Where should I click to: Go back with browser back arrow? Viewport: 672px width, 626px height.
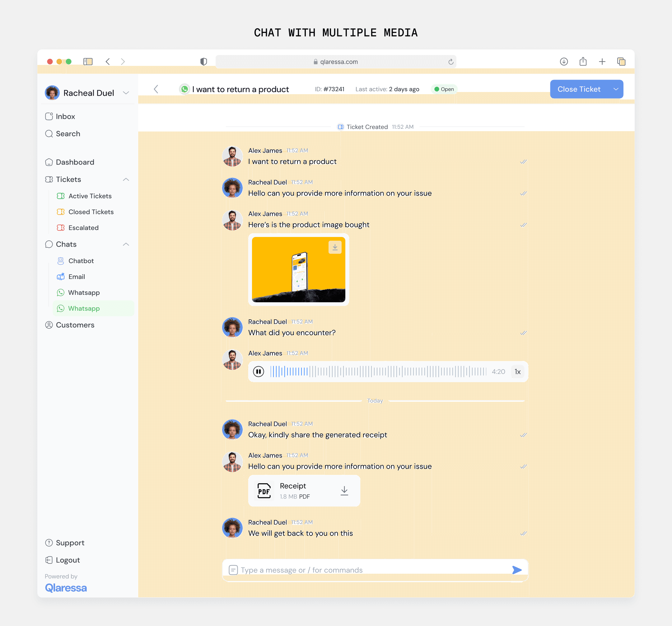pyautogui.click(x=108, y=62)
